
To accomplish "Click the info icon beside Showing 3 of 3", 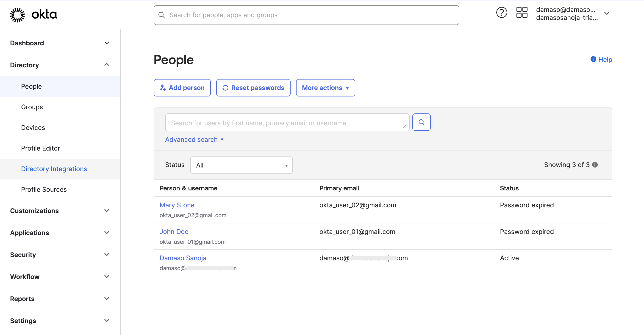I will tap(595, 165).
